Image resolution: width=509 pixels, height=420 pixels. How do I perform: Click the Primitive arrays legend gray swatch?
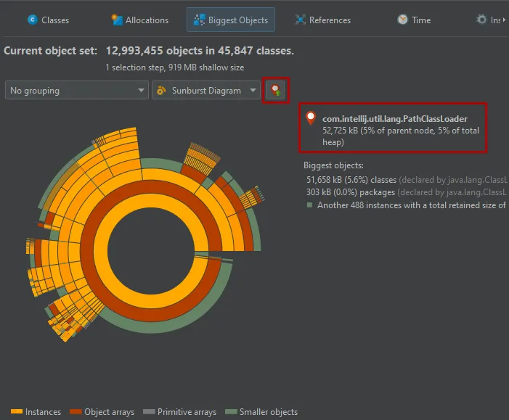[149, 411]
